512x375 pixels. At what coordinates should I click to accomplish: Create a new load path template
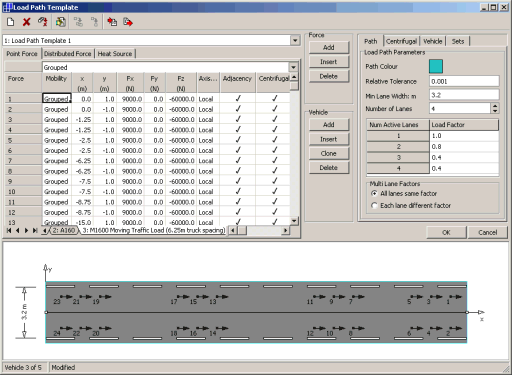11,22
